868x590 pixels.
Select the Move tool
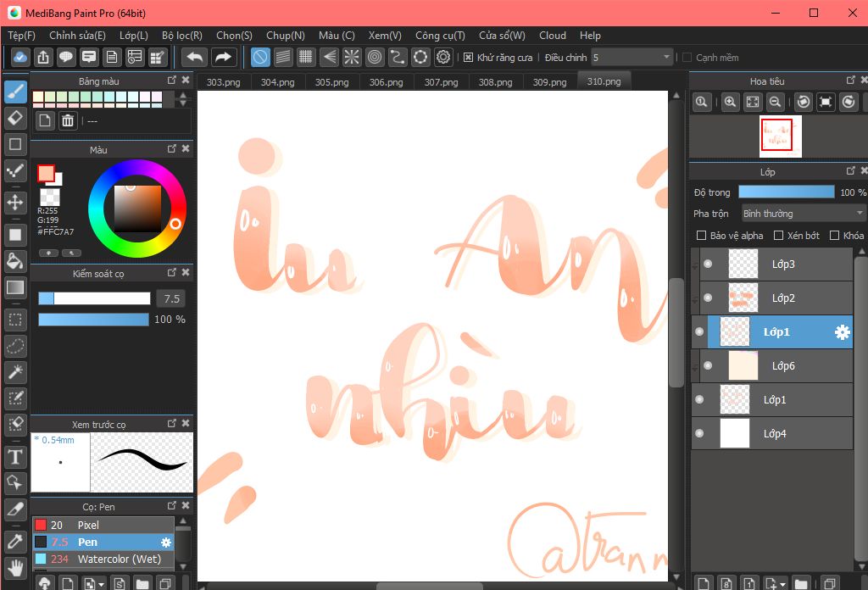tap(14, 202)
